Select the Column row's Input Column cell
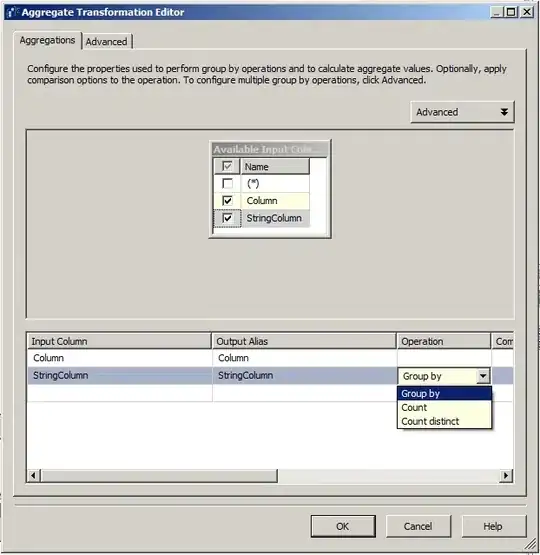 120,358
